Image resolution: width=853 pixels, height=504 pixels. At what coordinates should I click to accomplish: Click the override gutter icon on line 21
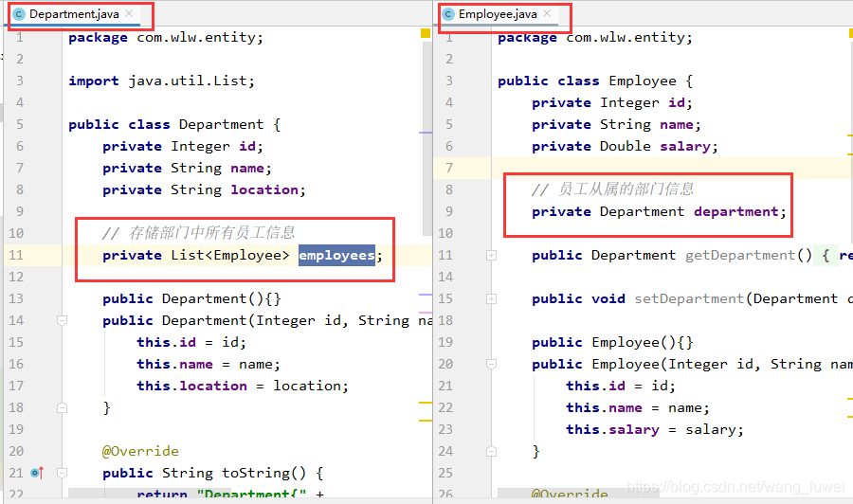point(37,473)
